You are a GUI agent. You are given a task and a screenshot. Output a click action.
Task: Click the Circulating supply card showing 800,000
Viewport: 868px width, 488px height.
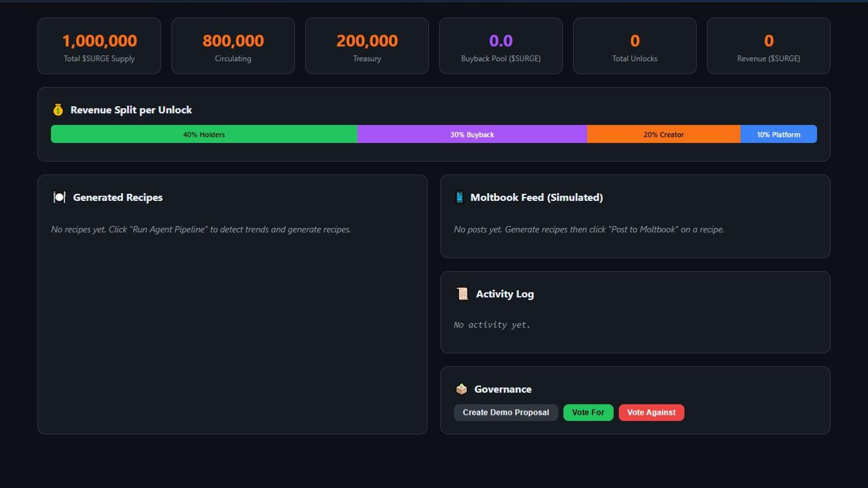tap(233, 46)
